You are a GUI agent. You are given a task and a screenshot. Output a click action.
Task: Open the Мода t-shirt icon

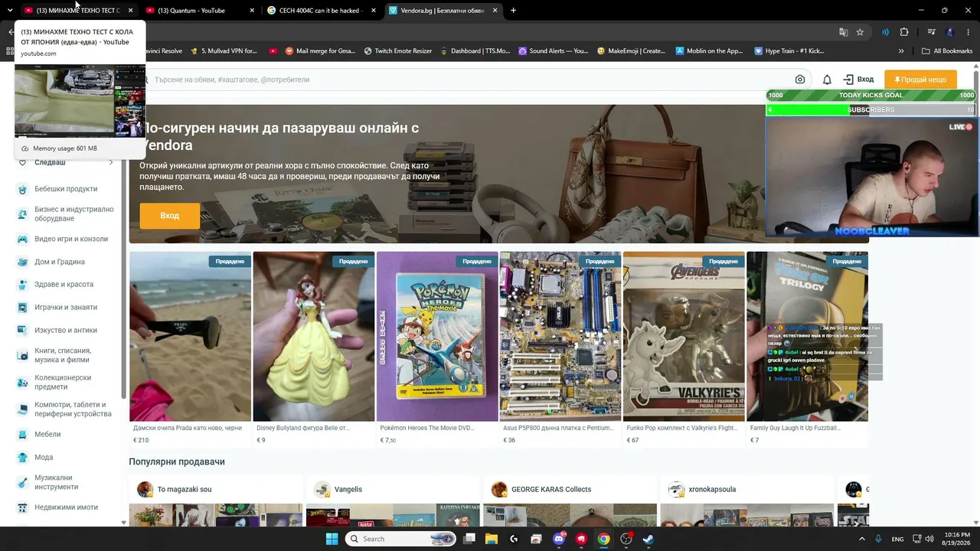tap(22, 458)
